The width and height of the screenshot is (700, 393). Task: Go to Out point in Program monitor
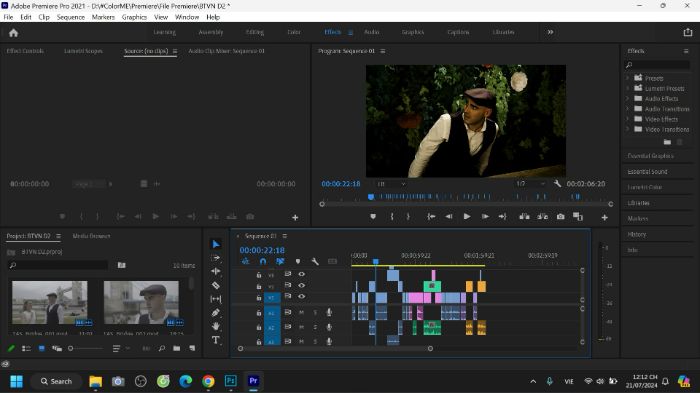pos(502,217)
